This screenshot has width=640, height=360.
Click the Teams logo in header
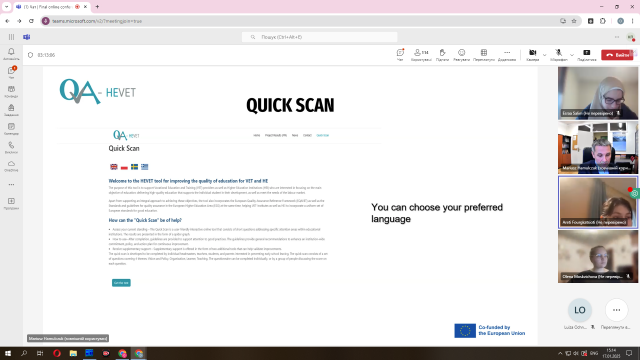point(27,37)
